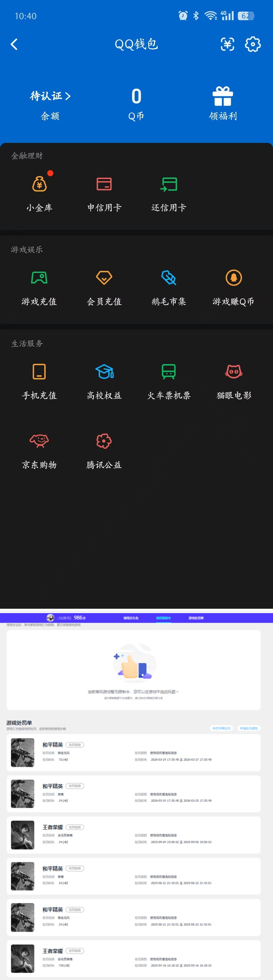Switch to 信用限制令 tab
Screen dimensions: 273x980
(x=163, y=618)
